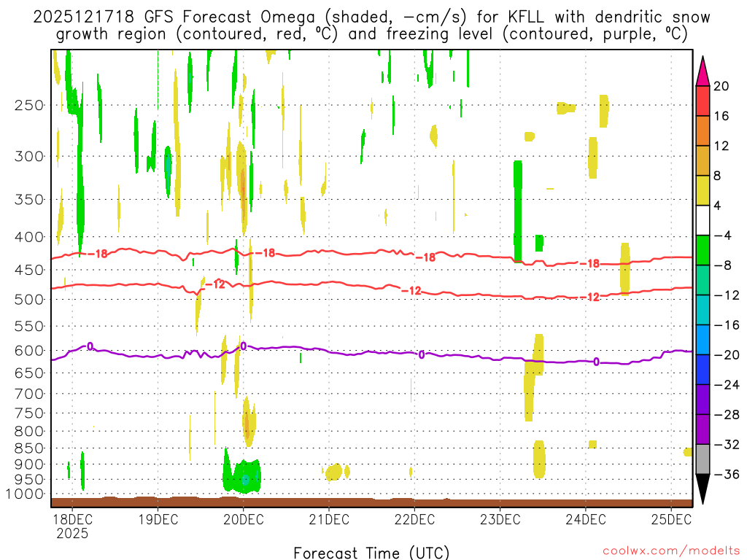Image resolution: width=747 pixels, height=560 pixels.
Task: Click the orange segment of the color bar between 12 and 16
Action: tap(703, 131)
